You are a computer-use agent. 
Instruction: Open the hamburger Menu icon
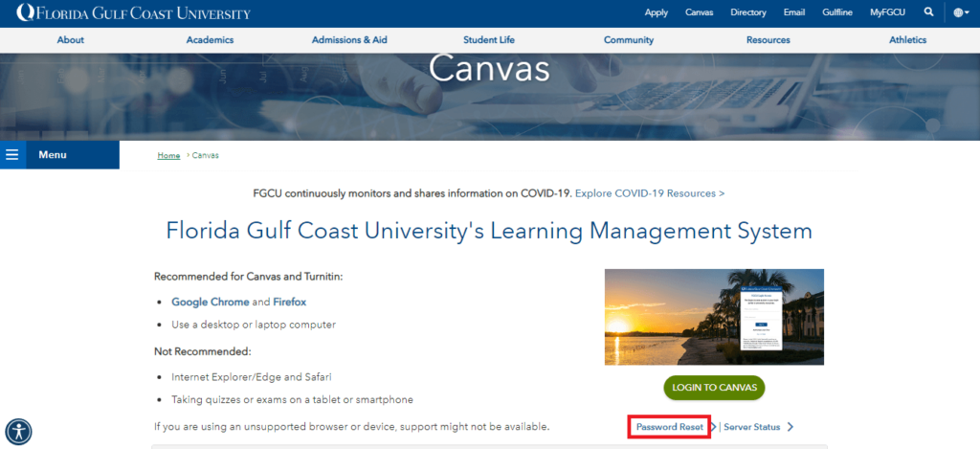click(12, 155)
